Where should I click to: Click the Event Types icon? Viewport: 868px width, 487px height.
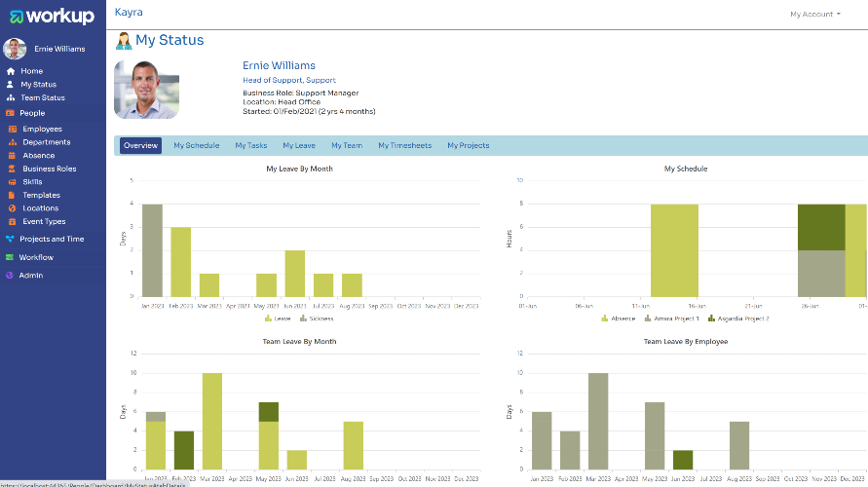point(13,222)
